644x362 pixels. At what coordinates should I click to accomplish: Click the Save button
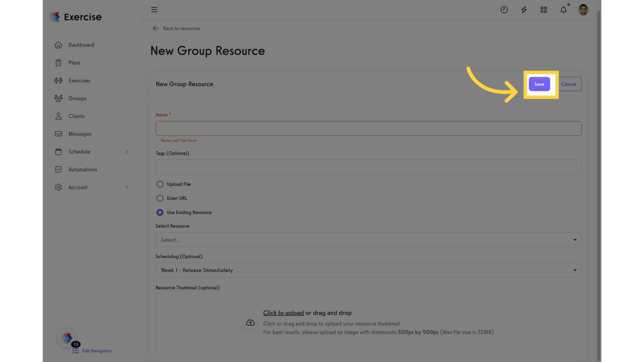(539, 84)
